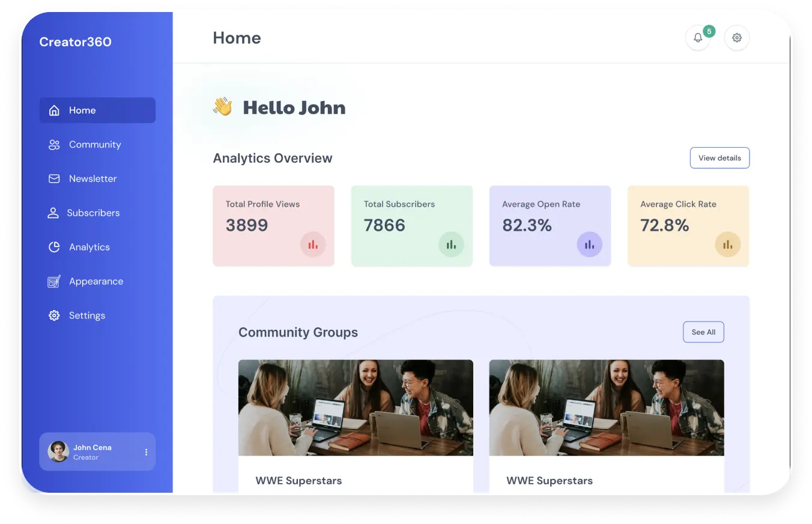
Task: Click the bar chart icon on Total Profile Views
Action: coord(313,245)
